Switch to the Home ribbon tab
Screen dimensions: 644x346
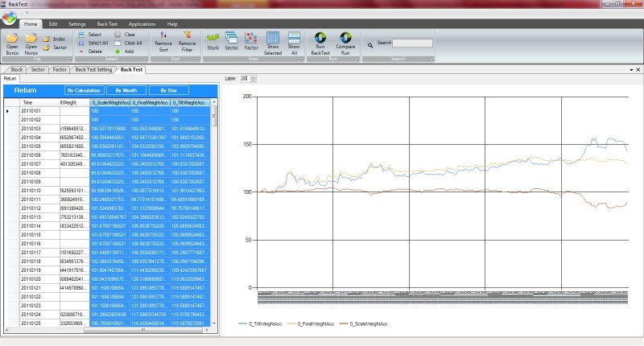tap(31, 24)
